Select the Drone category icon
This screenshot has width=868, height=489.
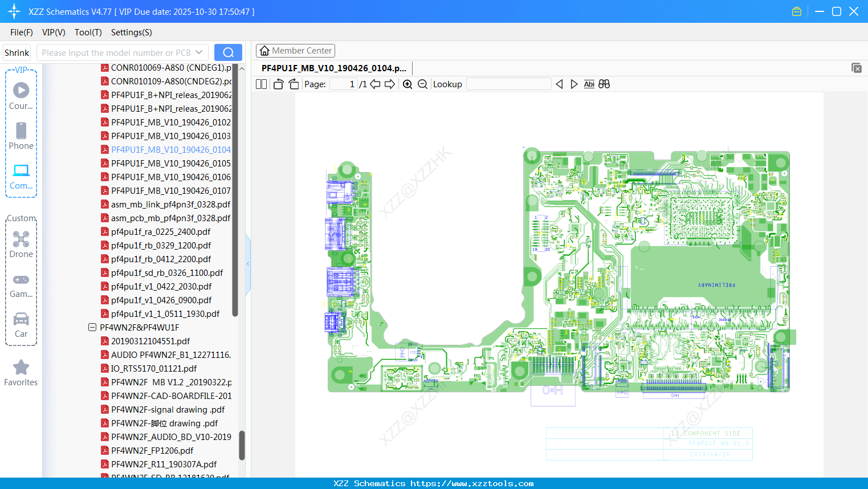(21, 244)
